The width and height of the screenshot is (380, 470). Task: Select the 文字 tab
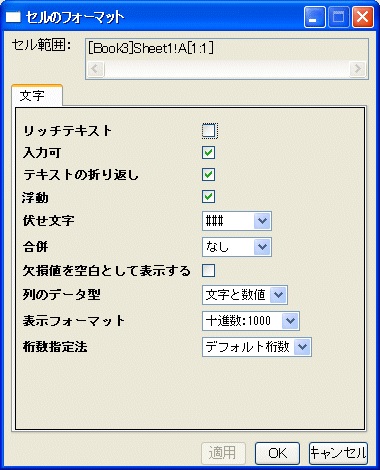[37, 96]
